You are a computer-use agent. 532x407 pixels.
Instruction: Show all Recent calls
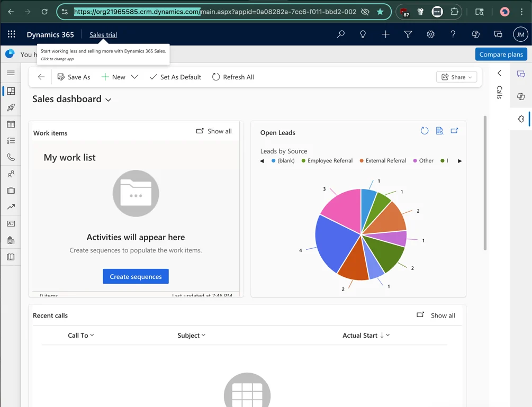click(443, 315)
